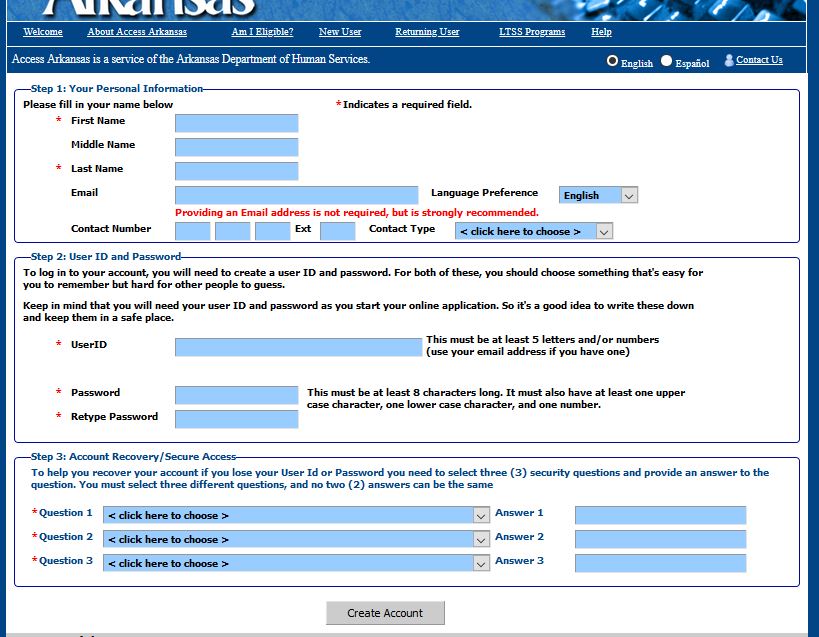This screenshot has height=637, width=819.
Task: Focus the Middle Name field
Action: [x=237, y=147]
